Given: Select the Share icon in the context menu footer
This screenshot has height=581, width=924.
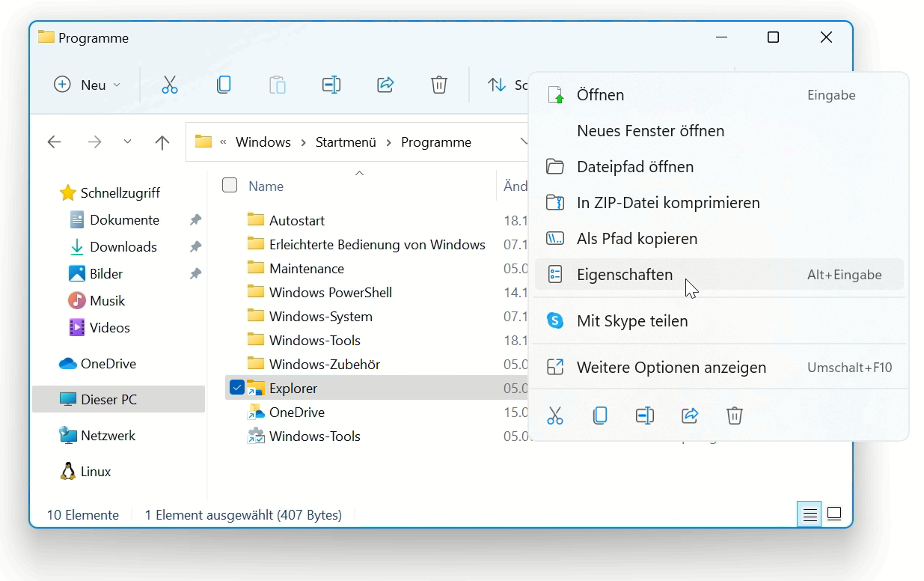Looking at the screenshot, I should (x=689, y=416).
